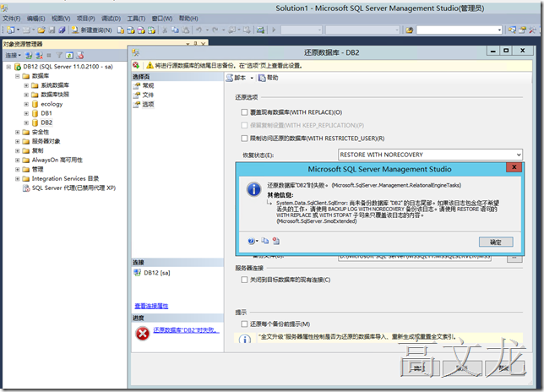The height and width of the screenshot is (392, 544).
Task: Expand the 系统数据库 folder
Action: [26, 85]
